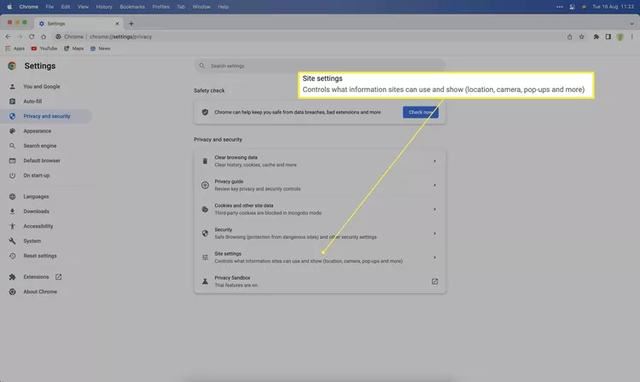Open the side panel icon
Image resolution: width=640 pixels, height=382 pixels.
[x=608, y=37]
